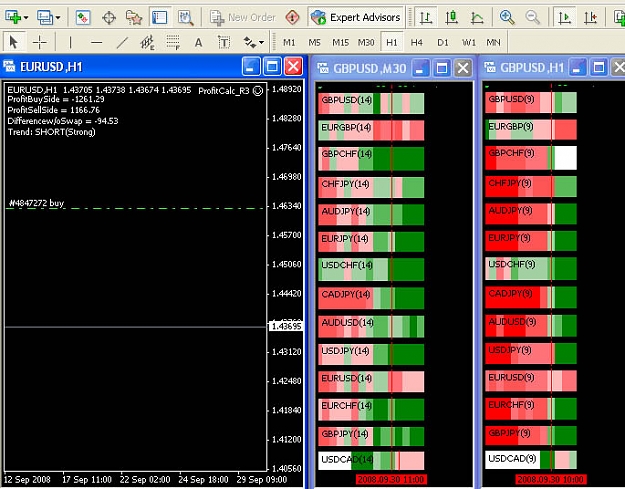Image resolution: width=625 pixels, height=489 pixels.
Task: Switch timeframe to W1
Action: [469, 42]
